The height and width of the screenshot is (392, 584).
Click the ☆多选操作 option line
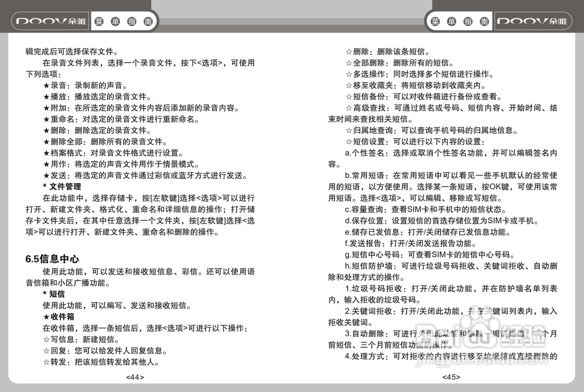(x=420, y=74)
